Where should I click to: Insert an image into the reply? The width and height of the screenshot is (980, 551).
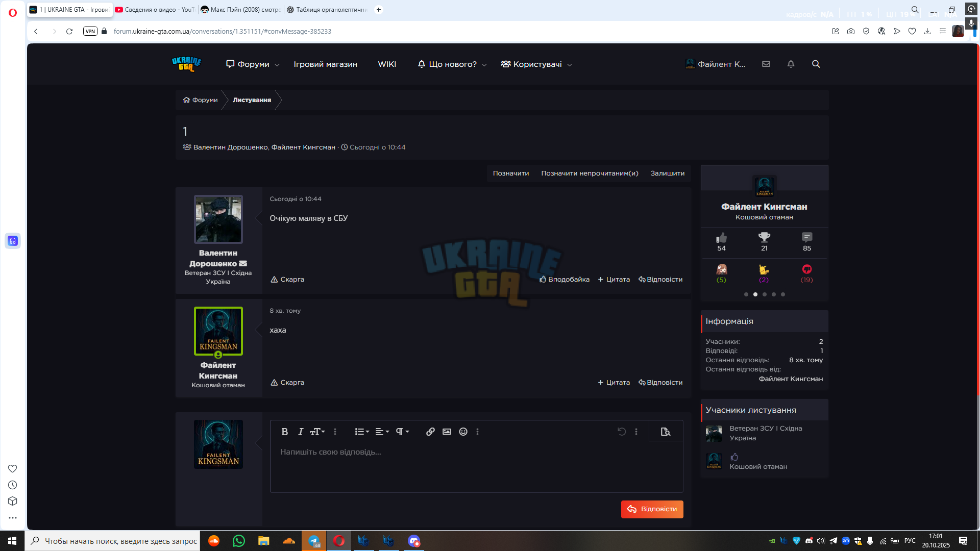pyautogui.click(x=447, y=432)
